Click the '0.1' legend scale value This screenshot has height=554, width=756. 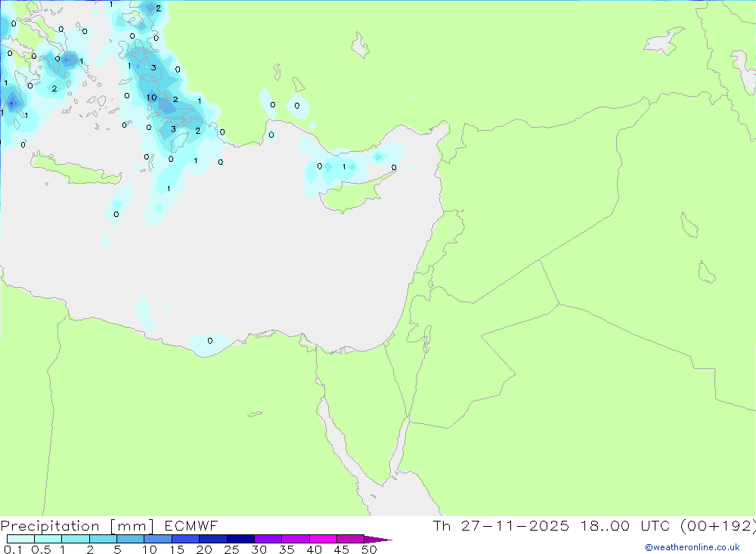[13, 549]
